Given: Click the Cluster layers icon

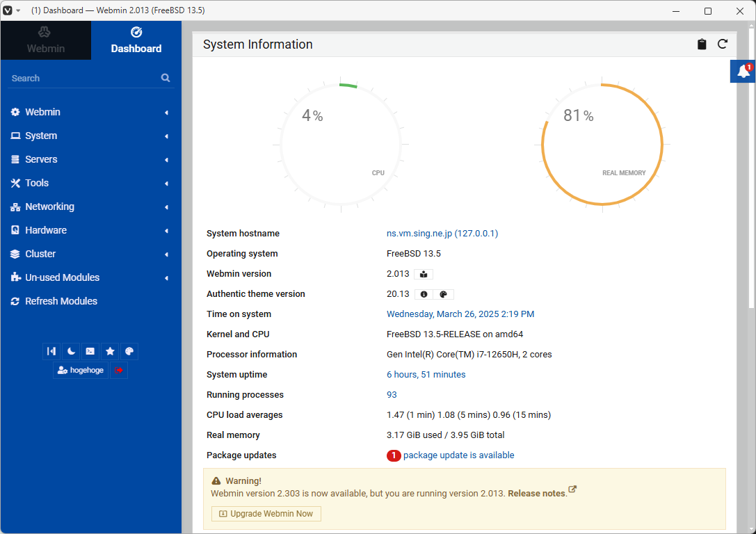Looking at the screenshot, I should [x=15, y=254].
